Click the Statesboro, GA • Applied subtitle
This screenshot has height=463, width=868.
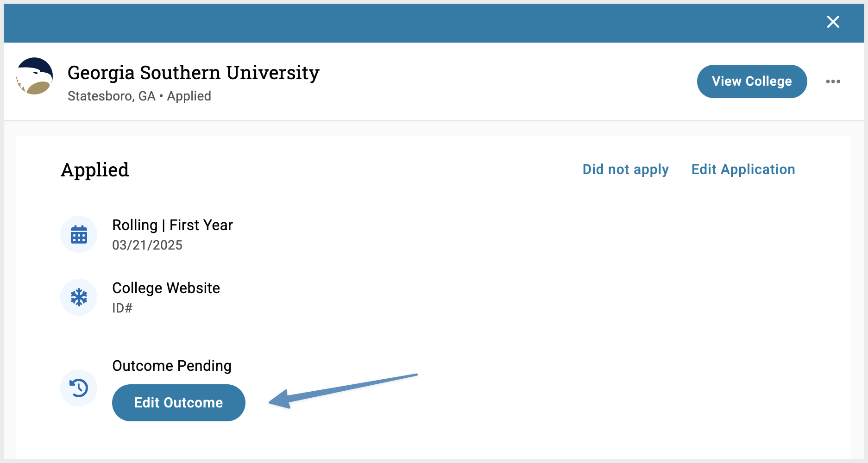139,96
